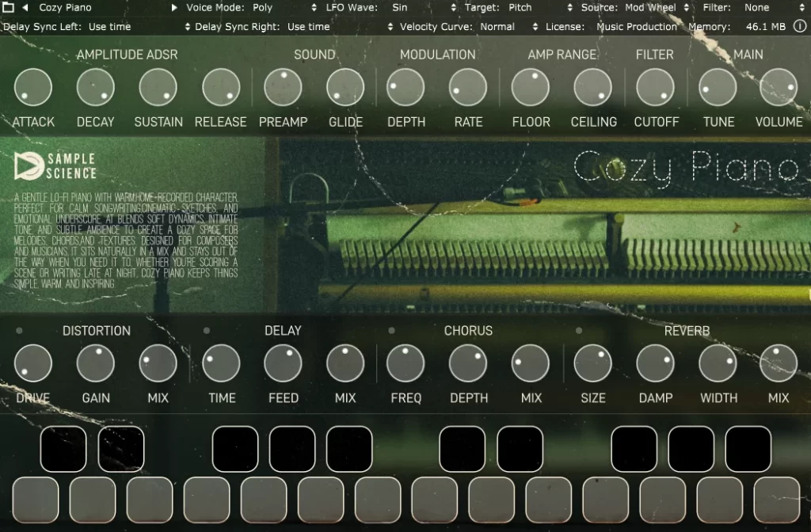Click the Preamp knob
This screenshot has width=811, height=532.
click(283, 87)
